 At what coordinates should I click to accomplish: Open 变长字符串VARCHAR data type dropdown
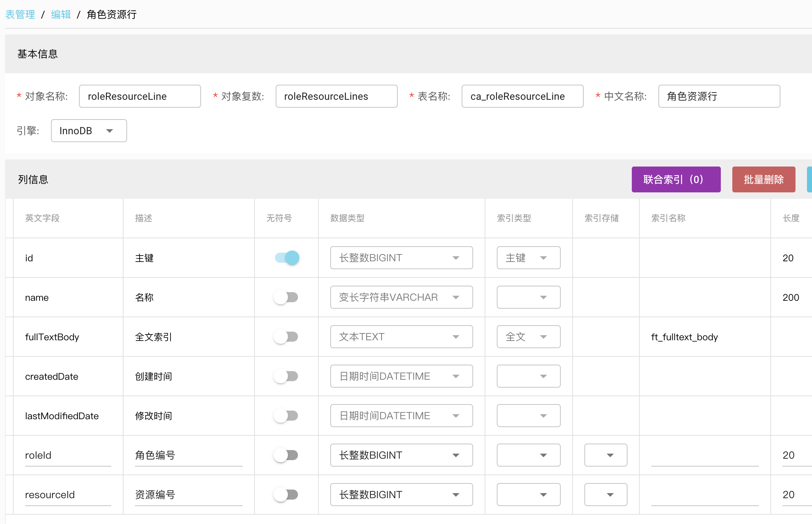(x=401, y=297)
